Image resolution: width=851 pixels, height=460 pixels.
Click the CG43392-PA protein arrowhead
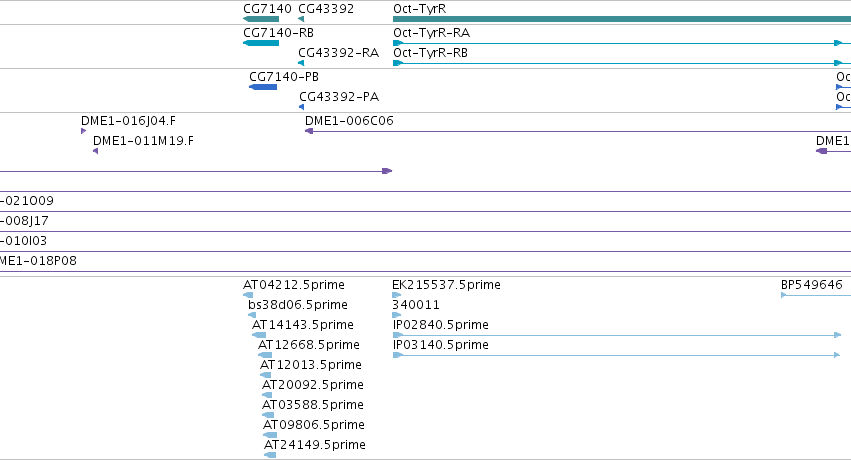(302, 107)
